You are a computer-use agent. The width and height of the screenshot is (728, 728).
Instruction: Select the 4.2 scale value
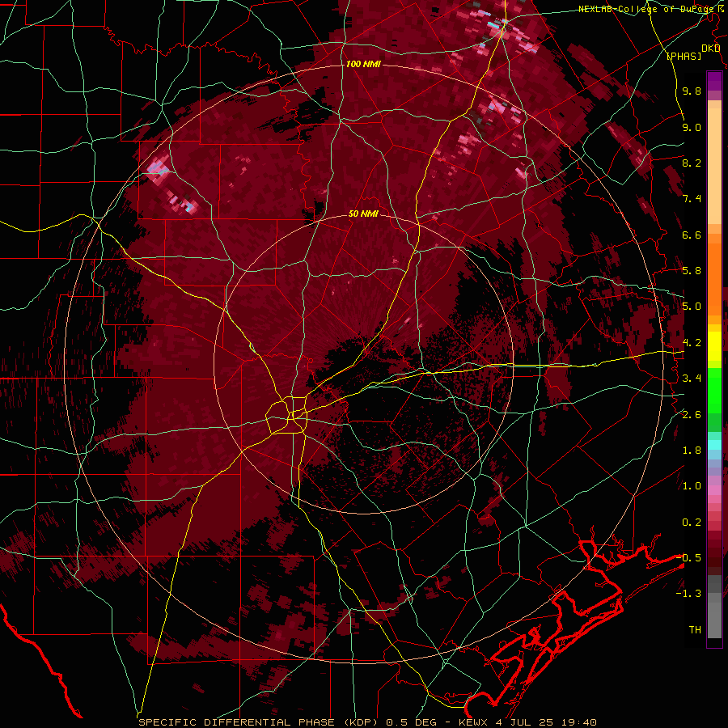(692, 343)
